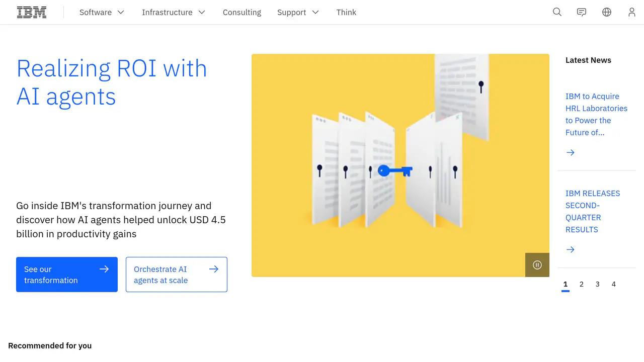
Task: Open the chat icon in header
Action: click(x=582, y=12)
